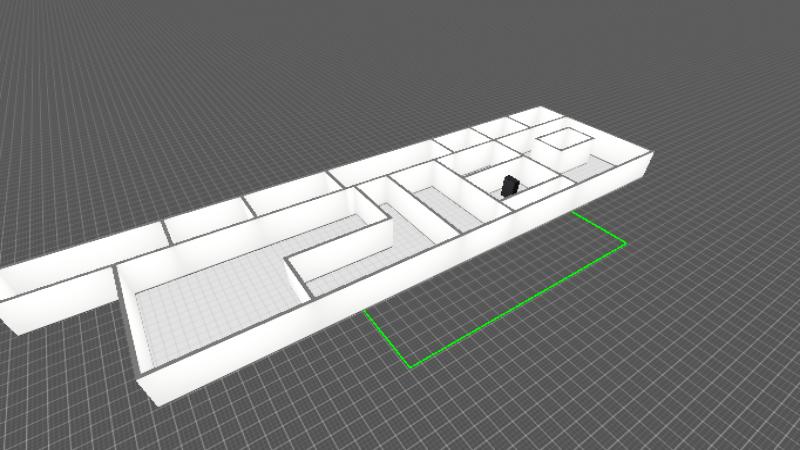Click the small raised box at building's right end
Image resolution: width=800 pixels, height=450 pixels.
[x=564, y=138]
